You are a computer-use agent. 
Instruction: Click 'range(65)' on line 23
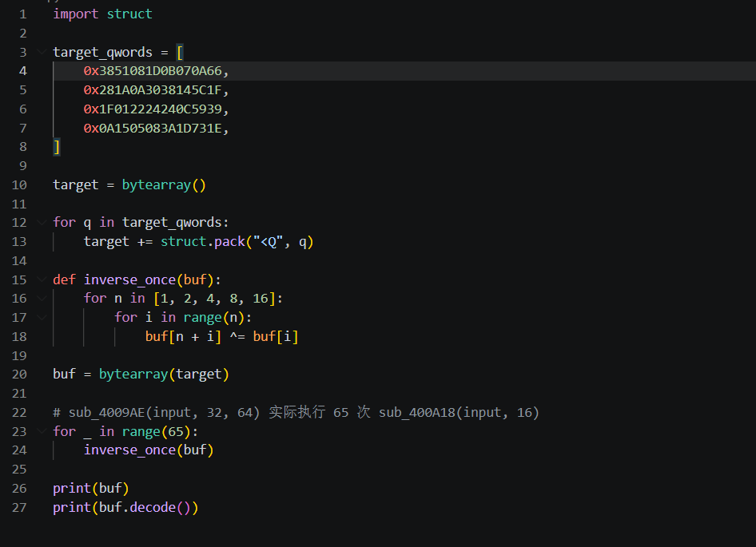point(156,431)
